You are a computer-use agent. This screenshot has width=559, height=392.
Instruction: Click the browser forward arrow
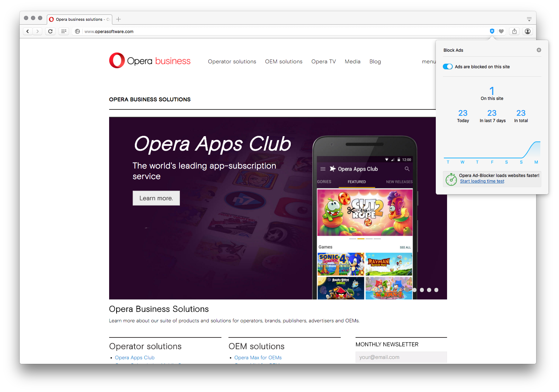point(37,31)
